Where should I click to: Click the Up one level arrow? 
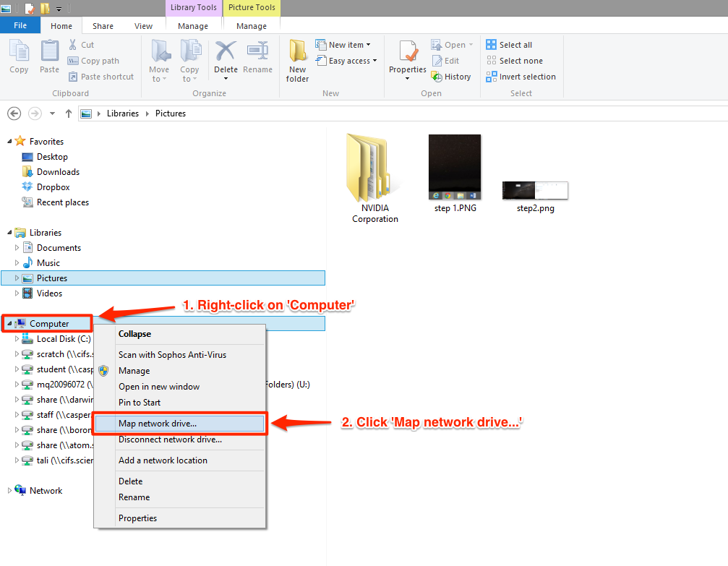point(69,113)
